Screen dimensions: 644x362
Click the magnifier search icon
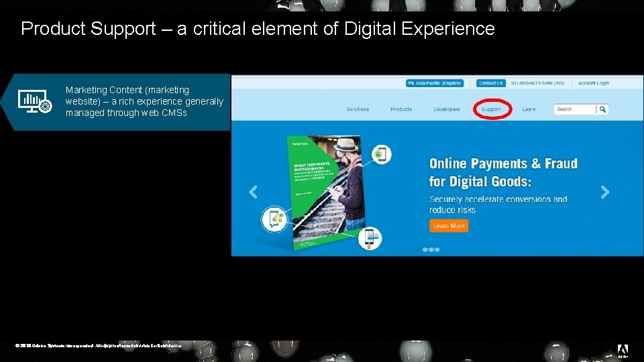[x=602, y=109]
